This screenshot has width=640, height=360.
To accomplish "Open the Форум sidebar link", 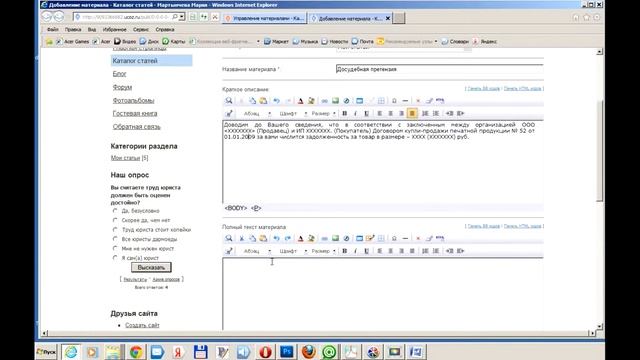I will pos(122,87).
